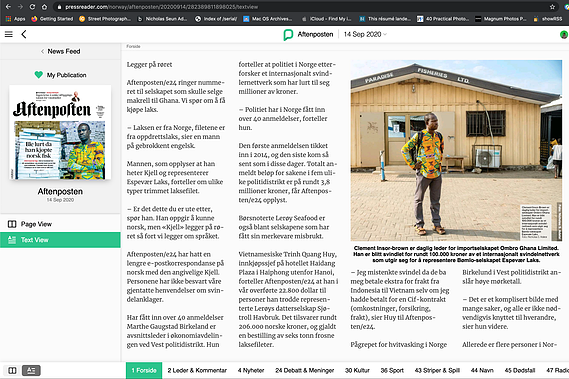The width and height of the screenshot is (569, 379).
Task: Open the 43 Striper & Spill section
Action: pyautogui.click(x=437, y=370)
